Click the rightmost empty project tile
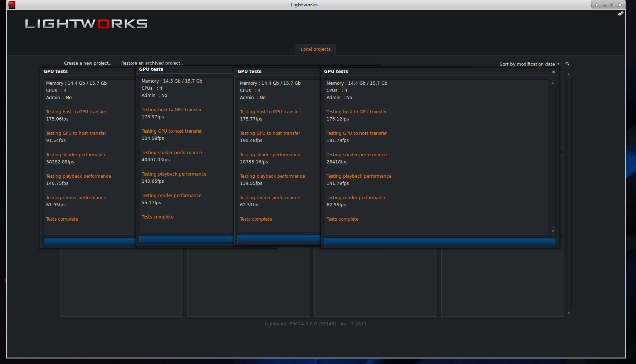 tap(502, 282)
